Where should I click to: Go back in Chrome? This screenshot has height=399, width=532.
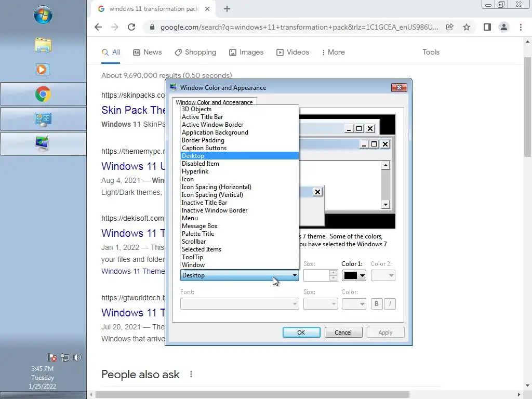[x=98, y=27]
